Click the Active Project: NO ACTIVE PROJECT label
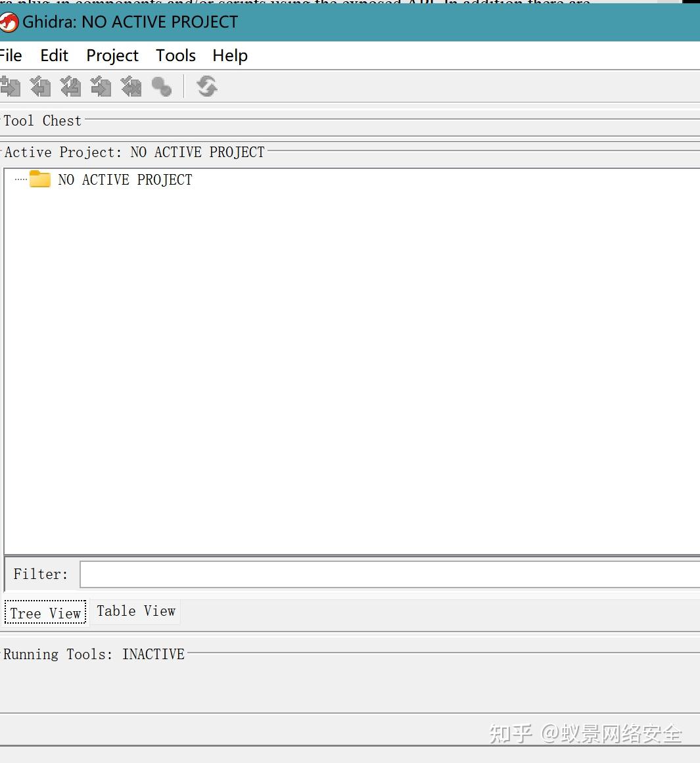700x763 pixels. [x=134, y=152]
